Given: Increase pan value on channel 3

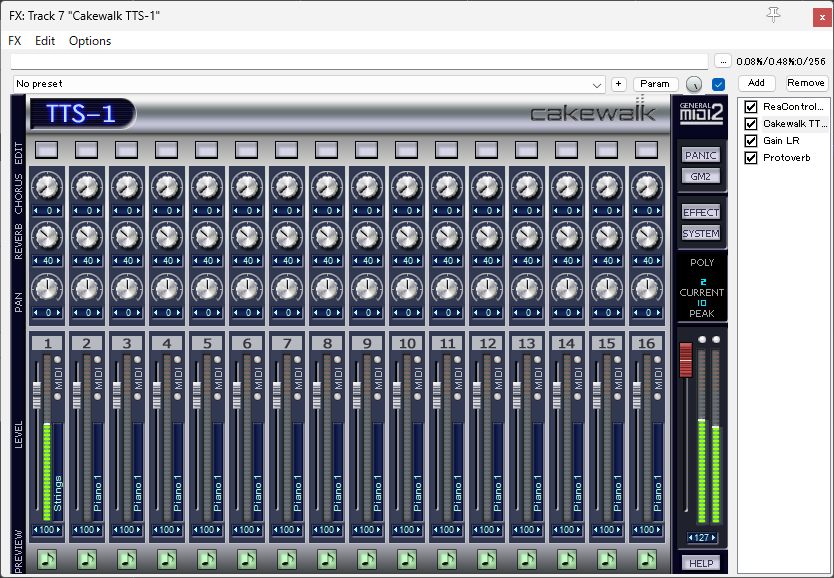Looking at the screenshot, I should tap(138, 313).
